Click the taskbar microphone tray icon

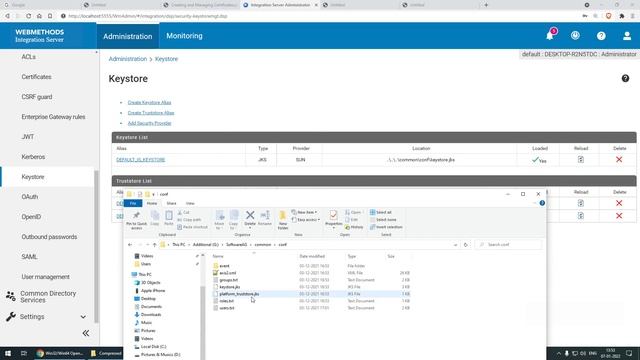(x=567, y=353)
